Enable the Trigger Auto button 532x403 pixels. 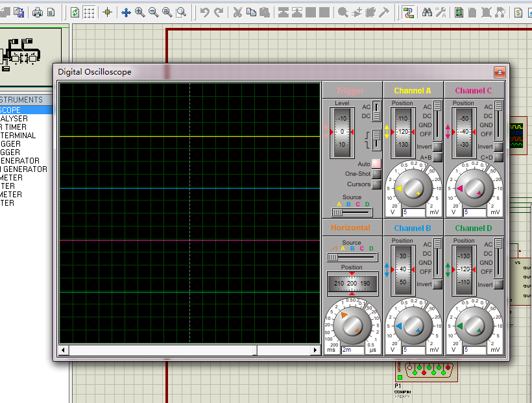(x=376, y=164)
